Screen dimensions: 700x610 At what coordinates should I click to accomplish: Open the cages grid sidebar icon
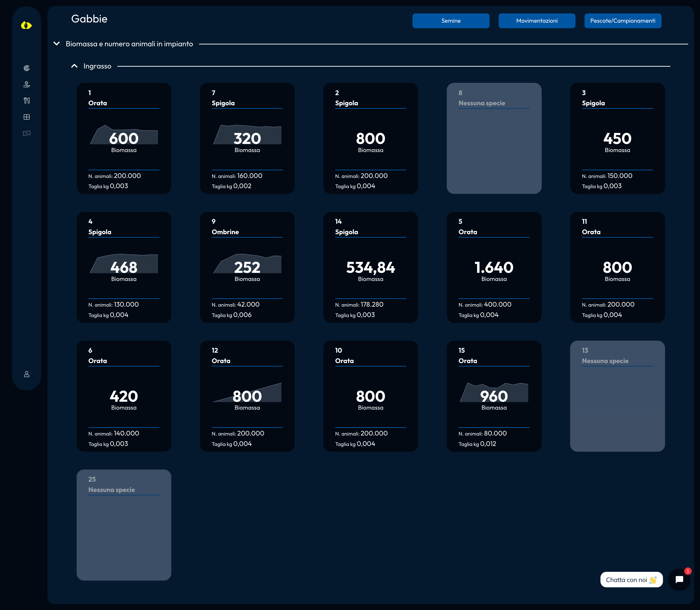(x=27, y=117)
